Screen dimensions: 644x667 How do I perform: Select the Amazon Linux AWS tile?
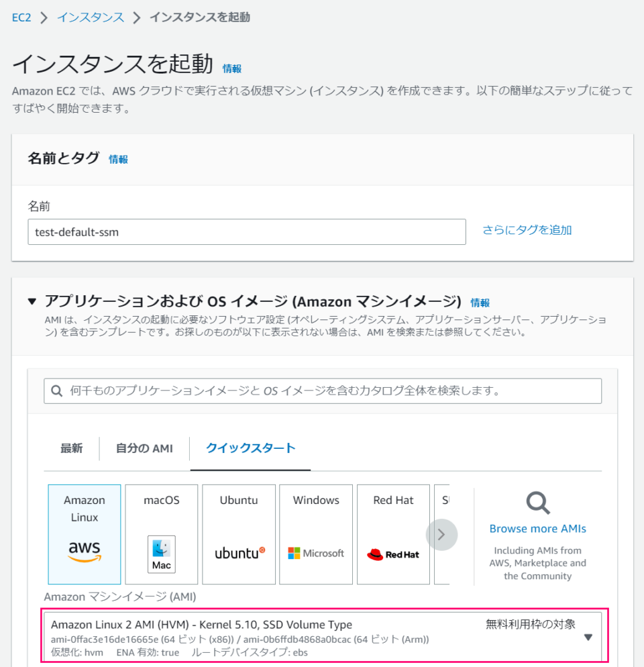85,534
